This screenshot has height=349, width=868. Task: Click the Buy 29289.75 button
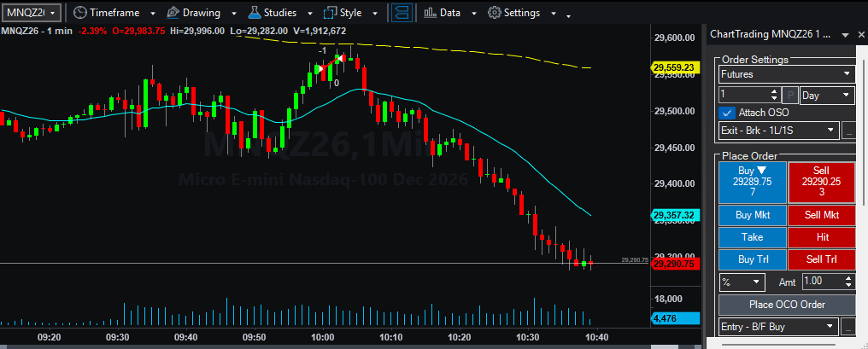click(753, 182)
